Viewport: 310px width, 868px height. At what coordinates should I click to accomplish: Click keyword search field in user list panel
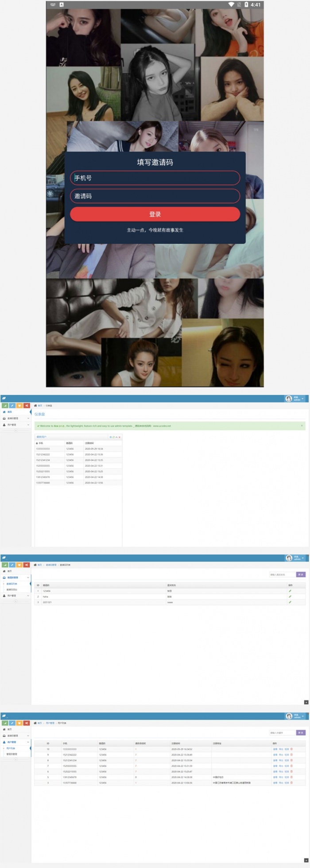pyautogui.click(x=282, y=733)
